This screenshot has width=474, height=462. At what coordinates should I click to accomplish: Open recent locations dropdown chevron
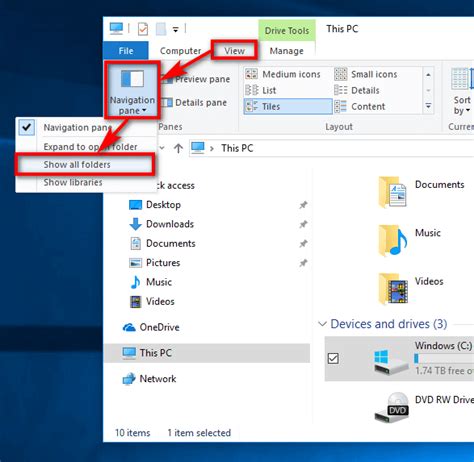click(162, 148)
